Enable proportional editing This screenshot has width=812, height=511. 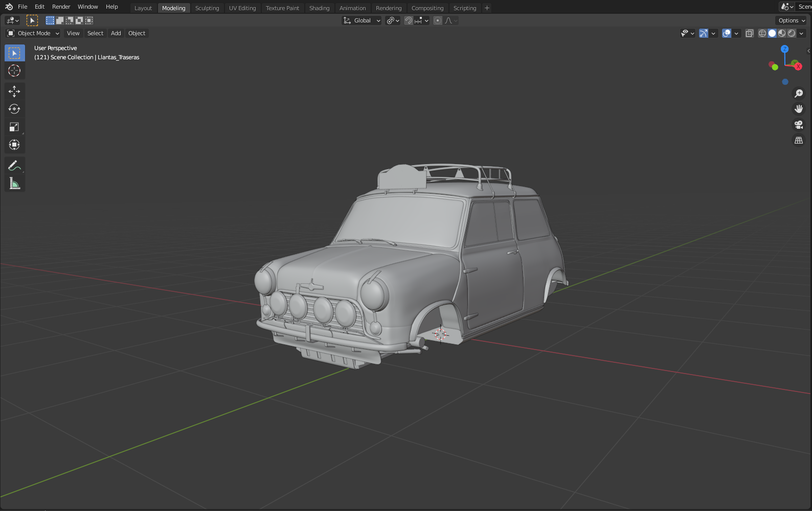pos(438,20)
